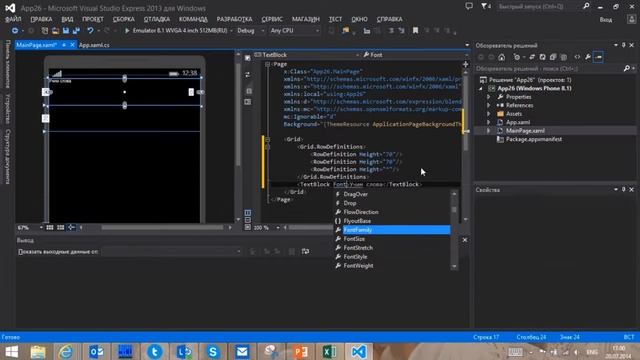Click the navigate backward toolbar icon

[x=15, y=31]
